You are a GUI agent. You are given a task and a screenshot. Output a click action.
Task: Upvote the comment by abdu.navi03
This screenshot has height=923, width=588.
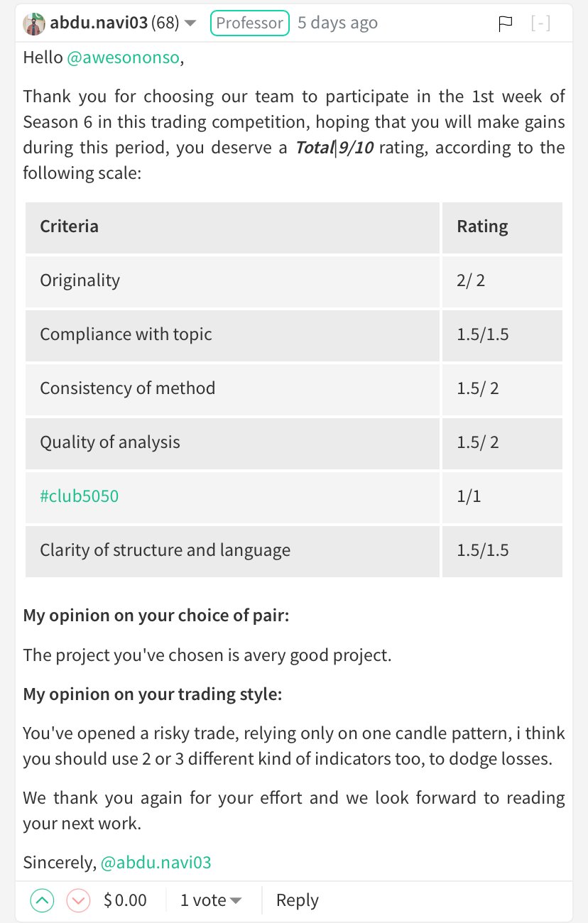coord(42,901)
